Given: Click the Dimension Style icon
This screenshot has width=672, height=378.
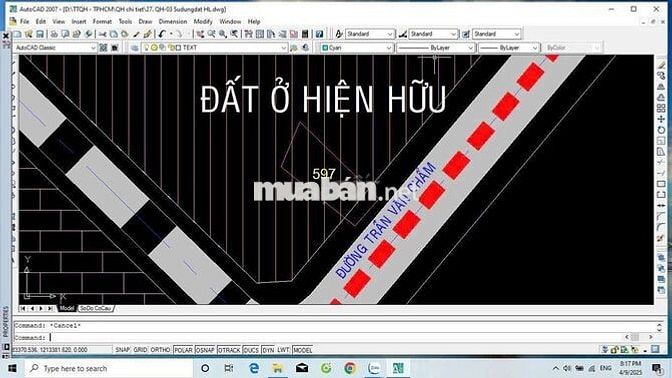Looking at the screenshot, I should pyautogui.click(x=402, y=34).
